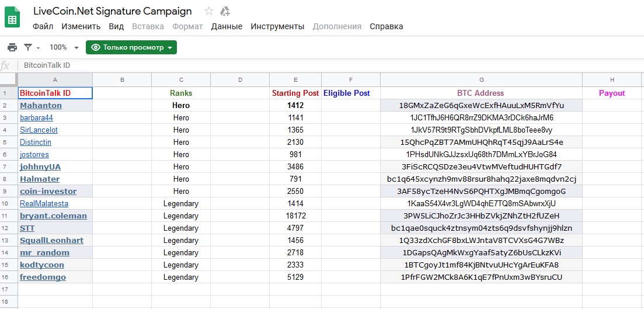Select the cell with value 5129
This screenshot has width=644, height=309.
point(295,277)
